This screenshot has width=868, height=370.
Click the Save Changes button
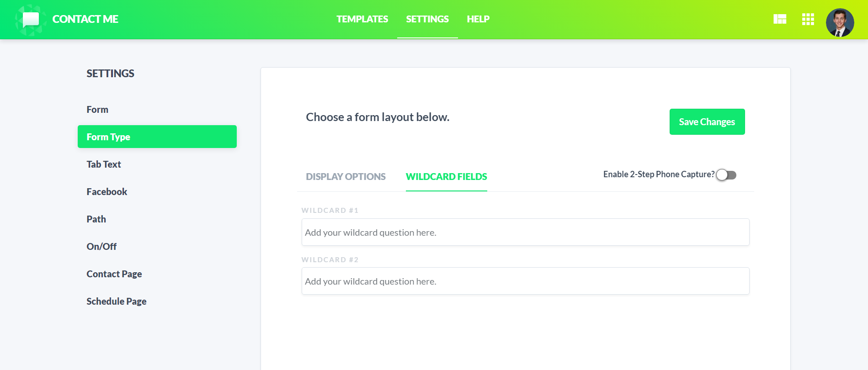click(x=707, y=122)
